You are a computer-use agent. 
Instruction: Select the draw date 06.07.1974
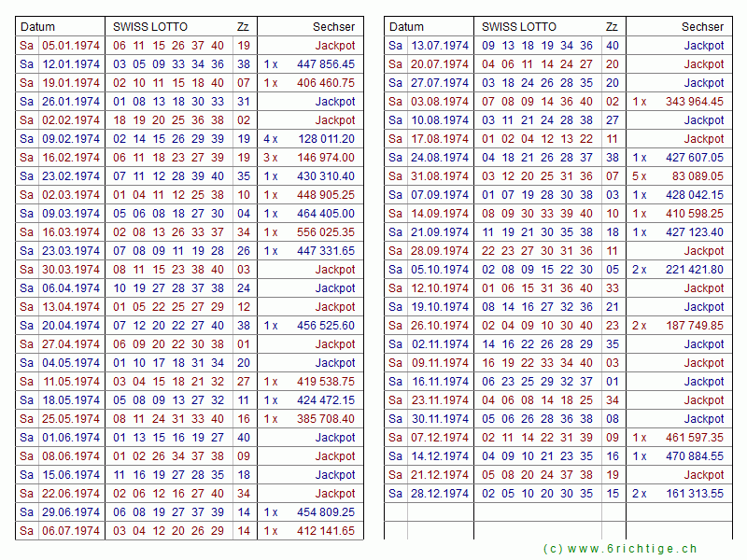[x=69, y=531]
